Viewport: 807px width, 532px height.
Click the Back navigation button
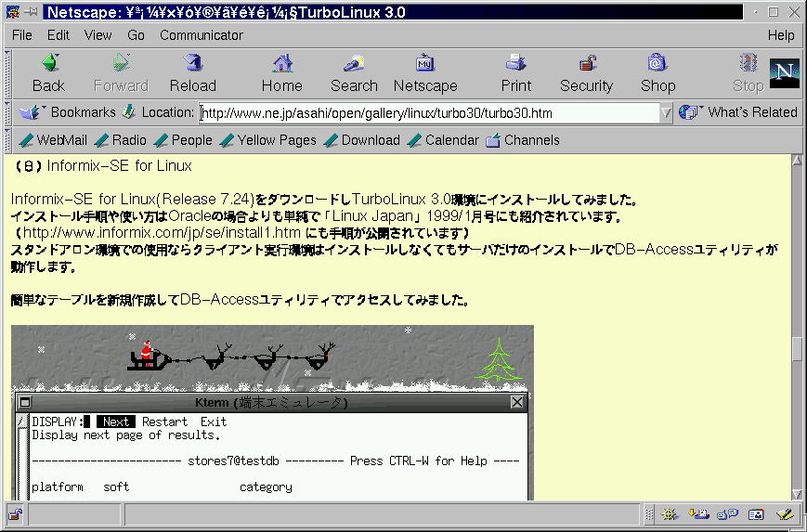point(49,73)
